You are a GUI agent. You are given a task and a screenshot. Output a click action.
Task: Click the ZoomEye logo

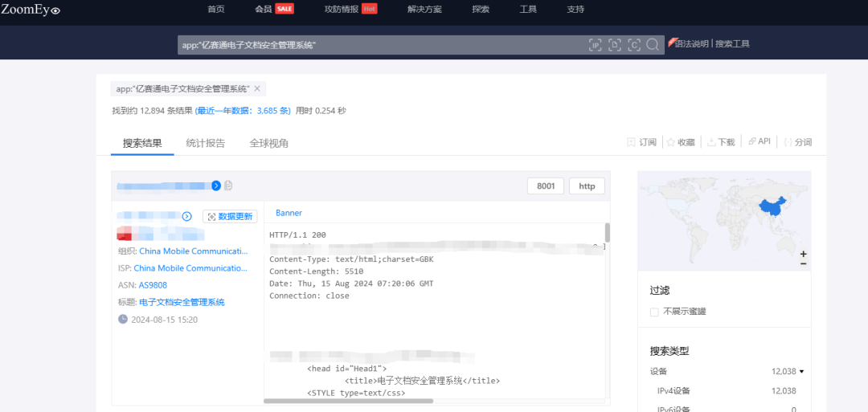31,9
